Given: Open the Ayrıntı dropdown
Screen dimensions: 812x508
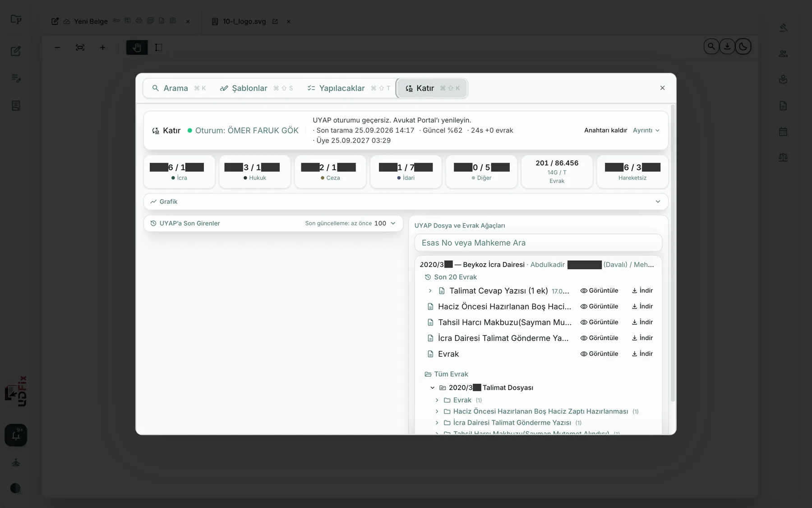Looking at the screenshot, I should click(646, 130).
